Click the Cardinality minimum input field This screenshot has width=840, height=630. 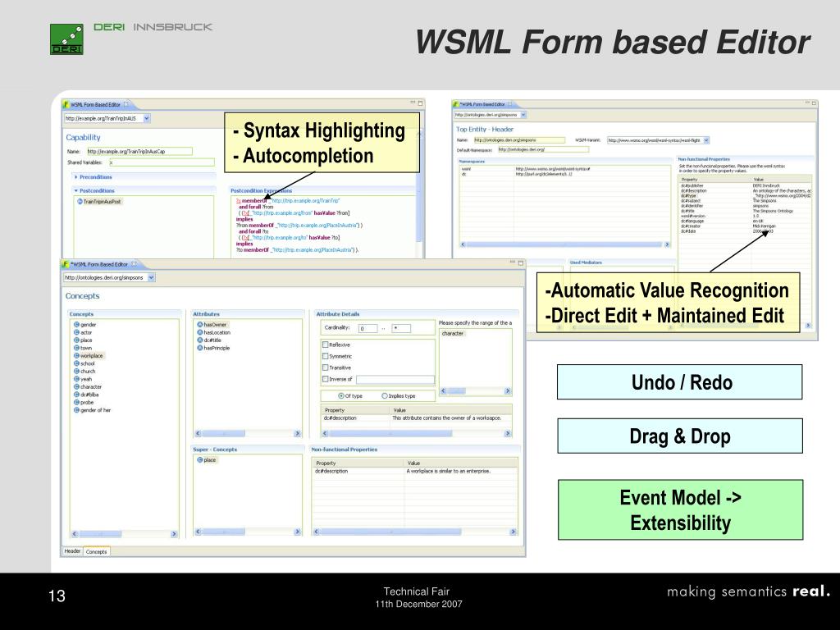tap(367, 328)
